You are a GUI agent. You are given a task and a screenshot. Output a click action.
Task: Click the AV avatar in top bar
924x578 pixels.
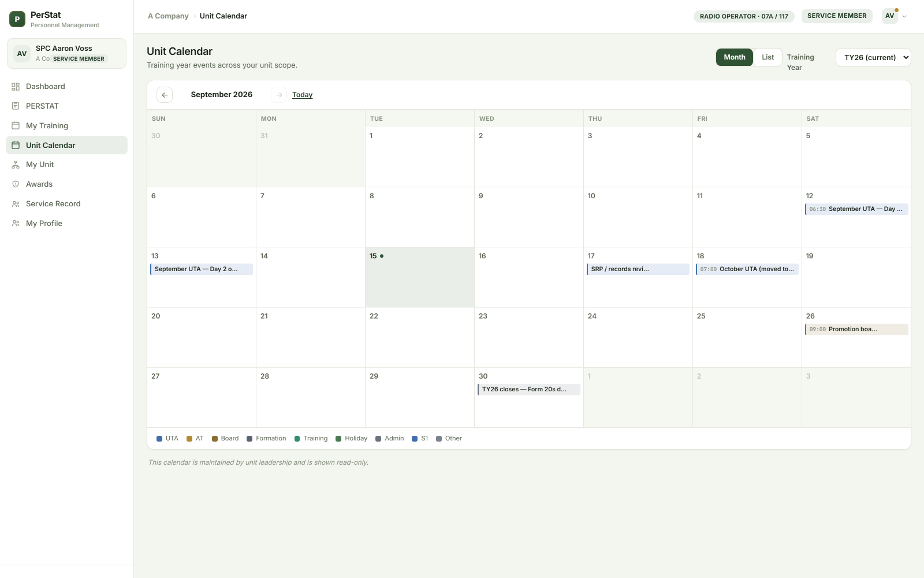pos(890,16)
